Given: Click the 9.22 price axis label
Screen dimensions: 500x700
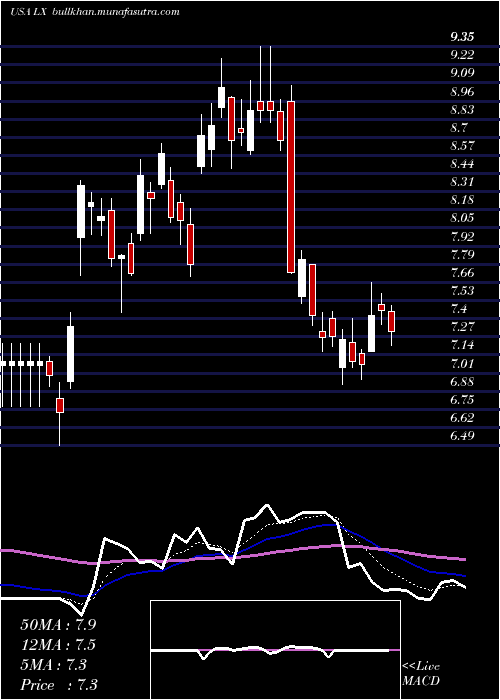Looking at the screenshot, I should [x=462, y=55].
